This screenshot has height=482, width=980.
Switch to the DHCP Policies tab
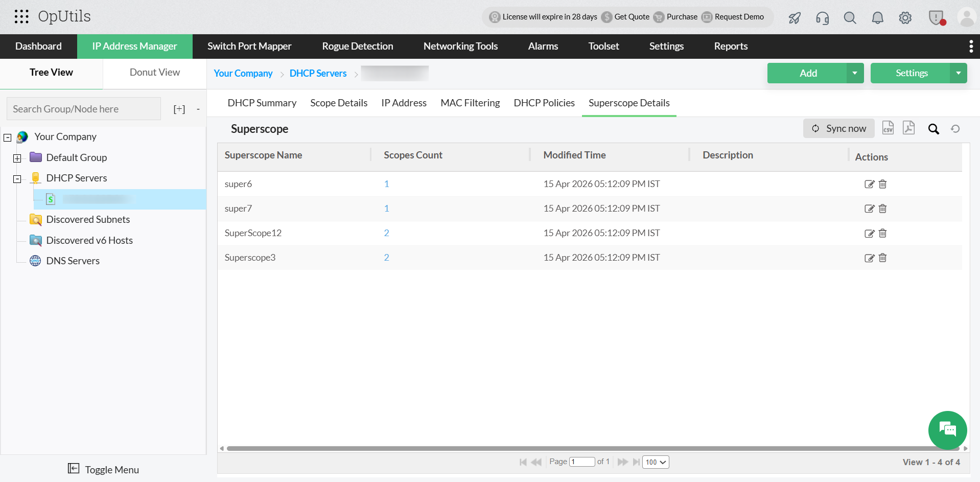[x=544, y=103]
